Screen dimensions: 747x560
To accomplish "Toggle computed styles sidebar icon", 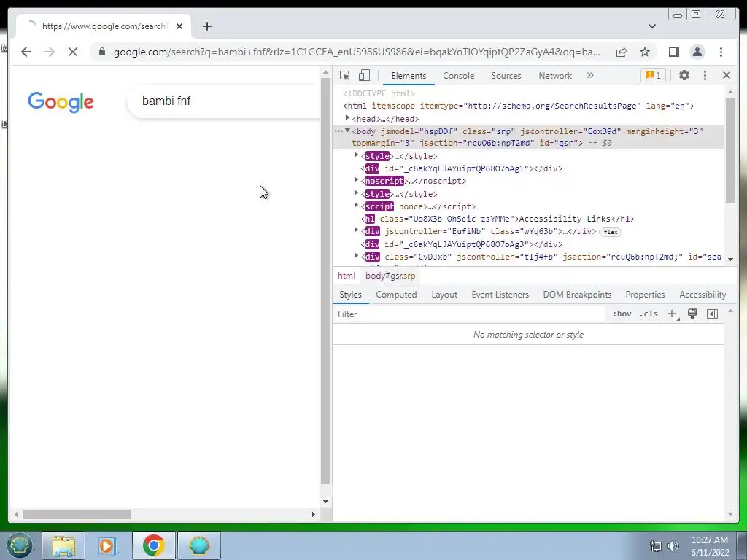I will (712, 314).
